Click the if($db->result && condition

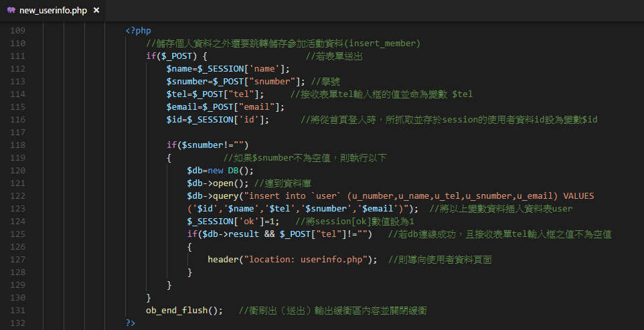279,234
